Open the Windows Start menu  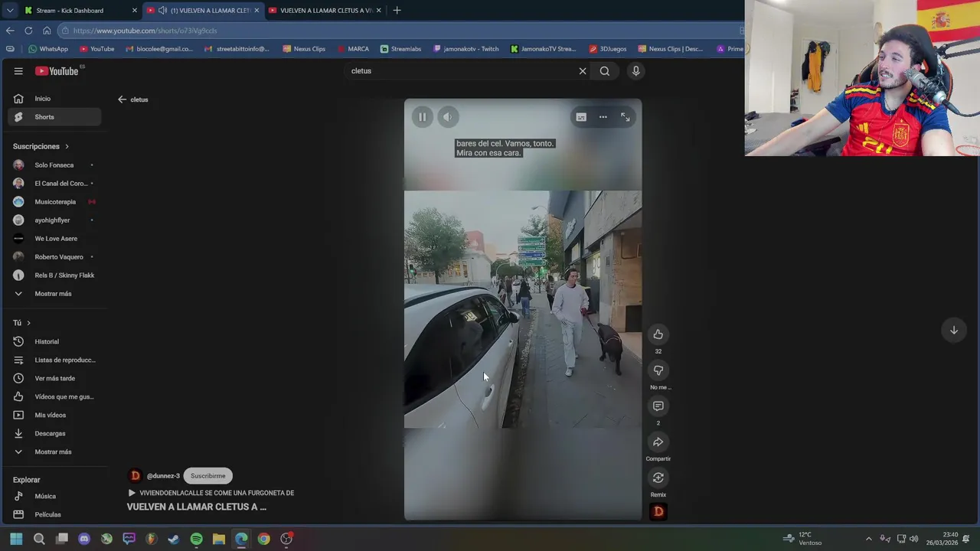16,539
